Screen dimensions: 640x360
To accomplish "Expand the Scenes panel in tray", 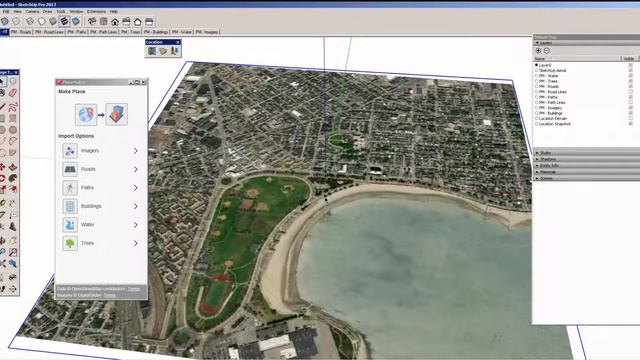I will 587,178.
